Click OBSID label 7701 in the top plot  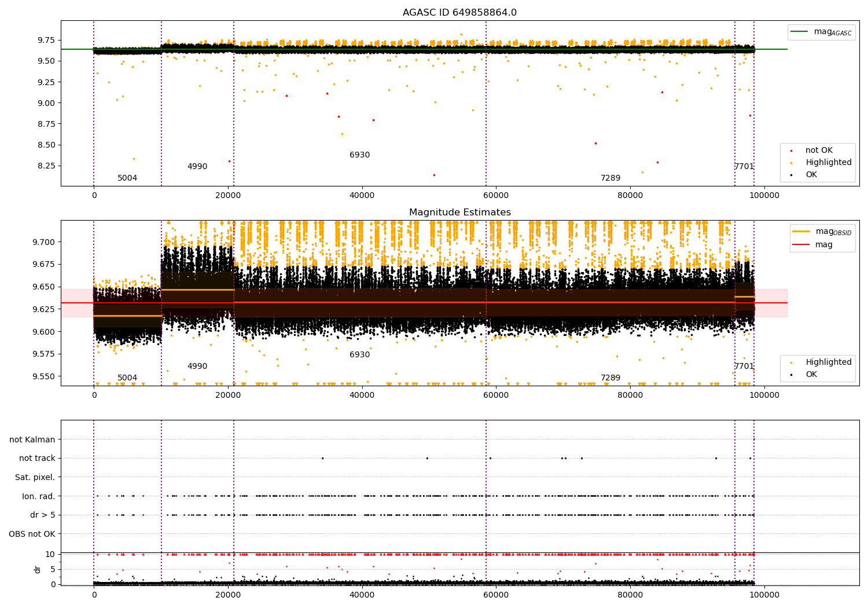click(744, 167)
